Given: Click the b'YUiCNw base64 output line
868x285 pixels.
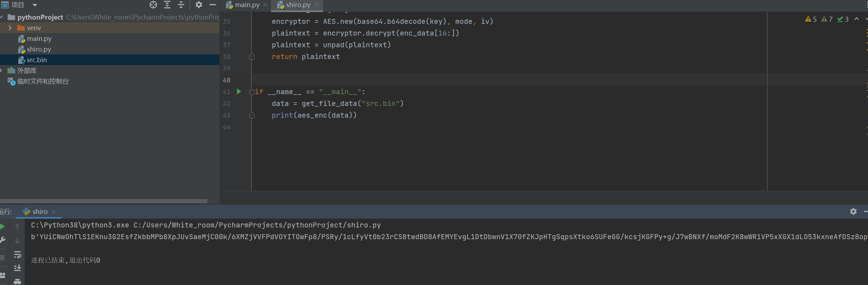Looking at the screenshot, I should tap(449, 237).
